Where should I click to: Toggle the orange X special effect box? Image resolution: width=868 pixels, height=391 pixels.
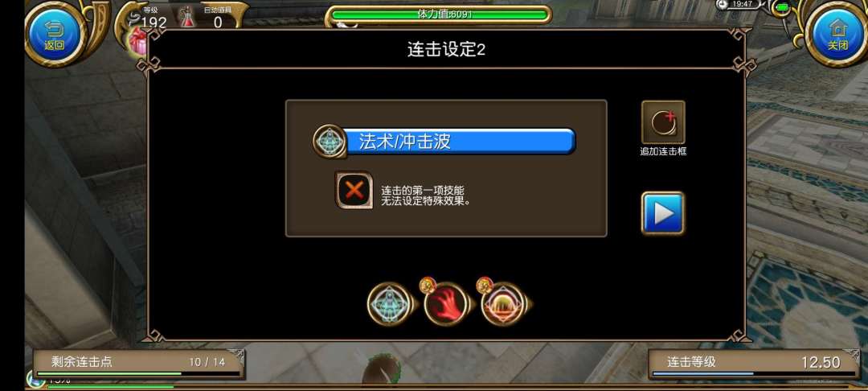point(354,190)
